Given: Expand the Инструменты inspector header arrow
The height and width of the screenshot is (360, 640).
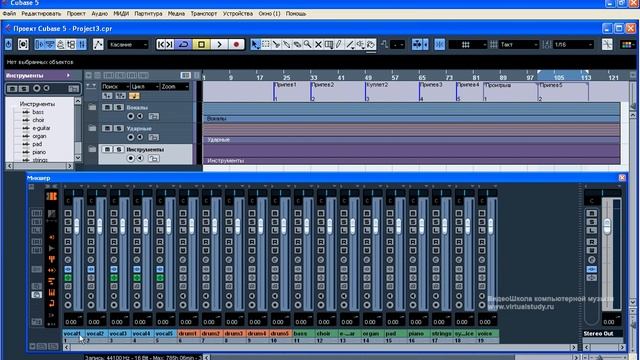Looking at the screenshot, I should click(x=68, y=76).
